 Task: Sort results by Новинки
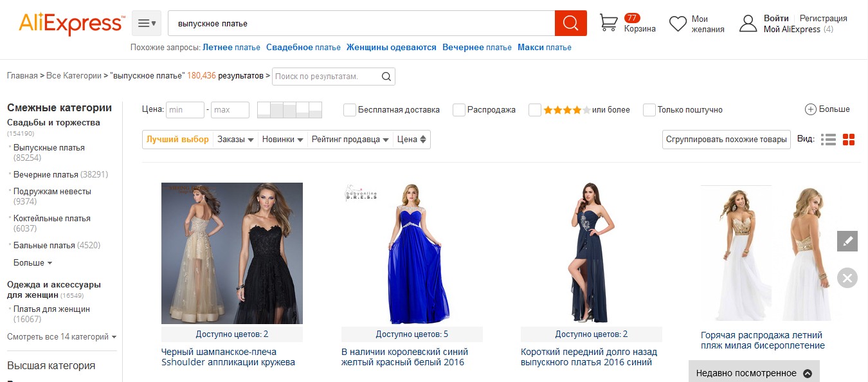coord(282,140)
